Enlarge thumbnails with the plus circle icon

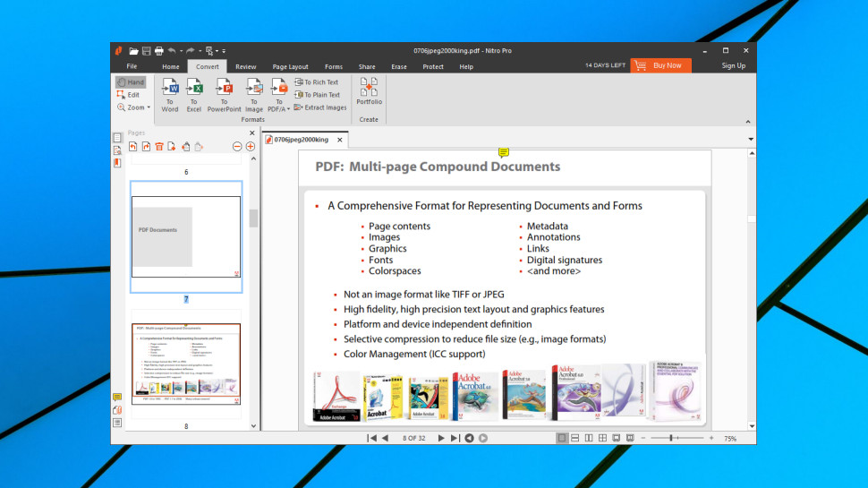pyautogui.click(x=251, y=147)
